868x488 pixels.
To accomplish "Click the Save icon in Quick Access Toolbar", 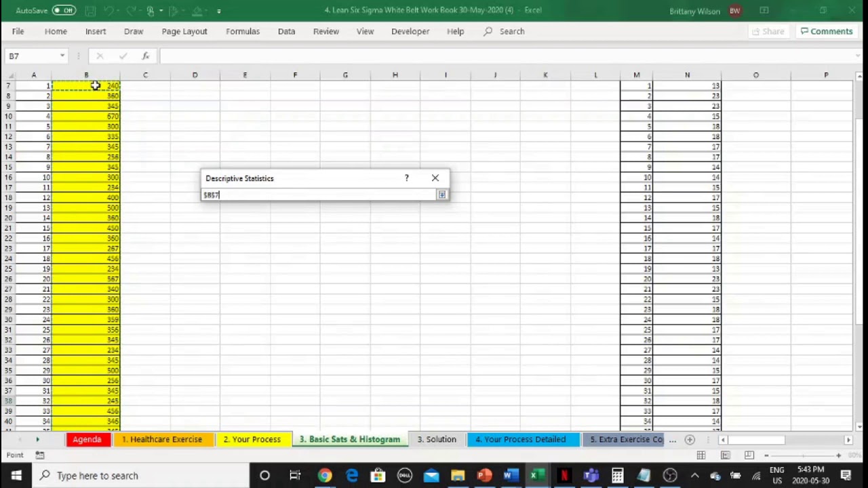I will (90, 11).
